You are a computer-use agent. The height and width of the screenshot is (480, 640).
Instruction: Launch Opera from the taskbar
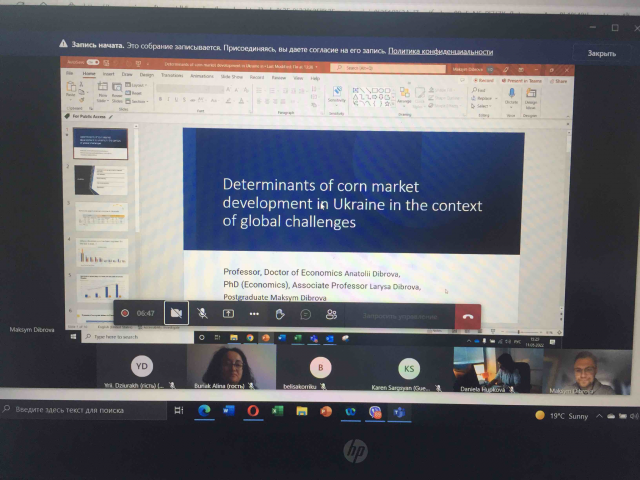[x=253, y=410]
